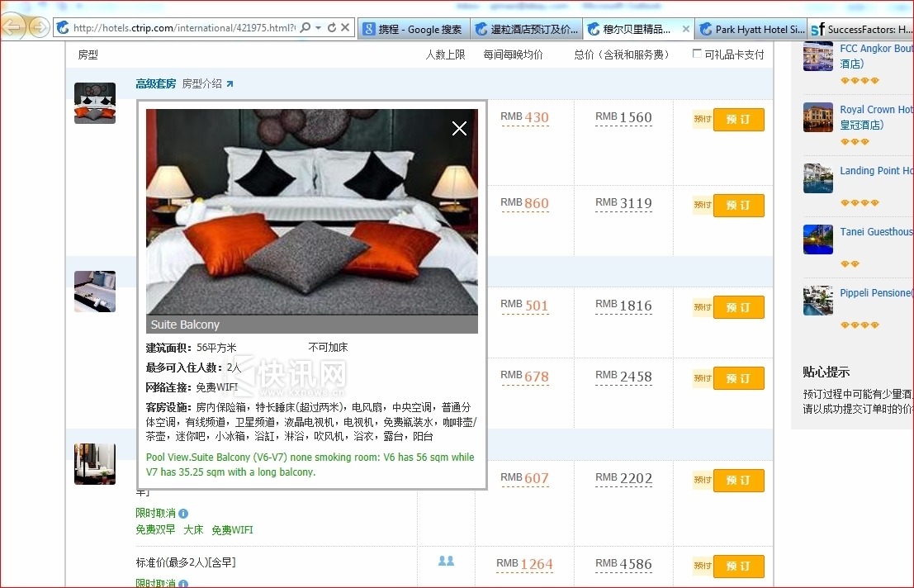Open the FCC Angkor Boutique hotel link
Viewport: 914px width, 588px height.
876,56
